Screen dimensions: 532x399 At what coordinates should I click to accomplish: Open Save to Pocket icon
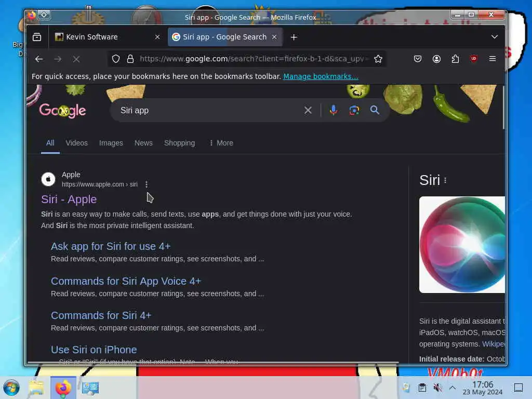click(x=418, y=59)
